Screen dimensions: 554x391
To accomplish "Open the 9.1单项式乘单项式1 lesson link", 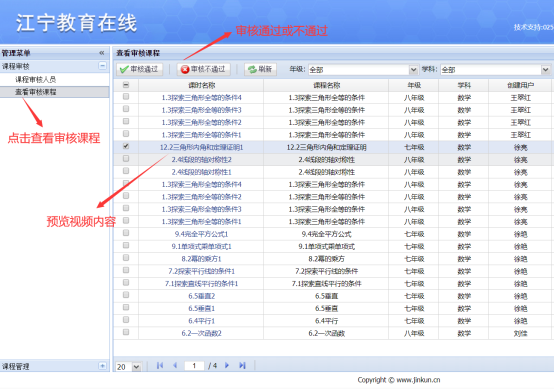I will pos(201,247).
